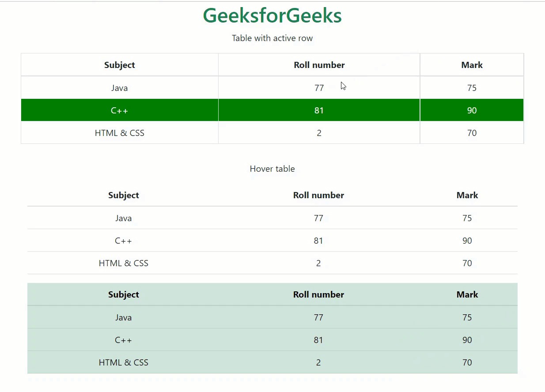Viewport: 545px width, 392px height.
Task: Click the Mark header in top table
Action: [x=472, y=64]
